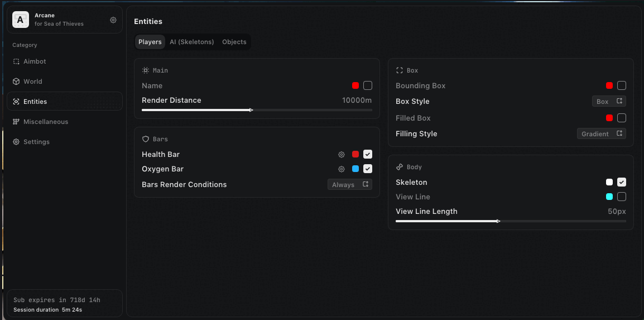
Task: Open the Bars Render Conditions dropdown
Action: click(x=349, y=185)
